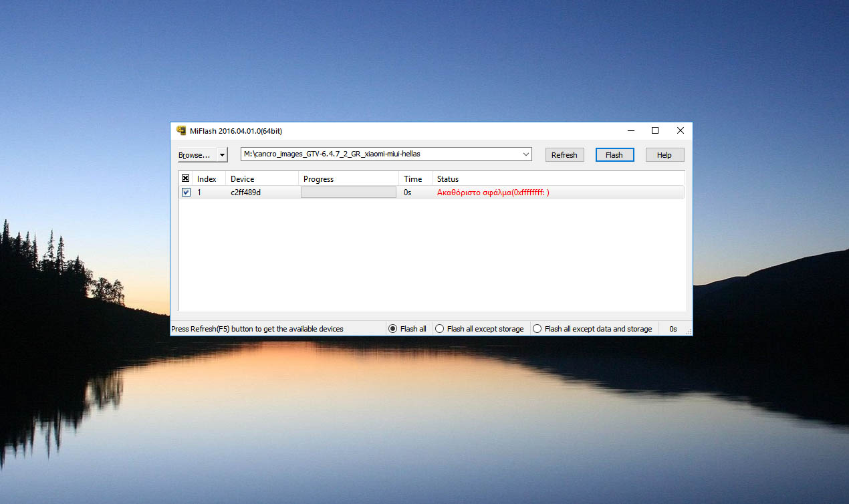
Task: Click the red error status 0xffffffff text
Action: [493, 193]
